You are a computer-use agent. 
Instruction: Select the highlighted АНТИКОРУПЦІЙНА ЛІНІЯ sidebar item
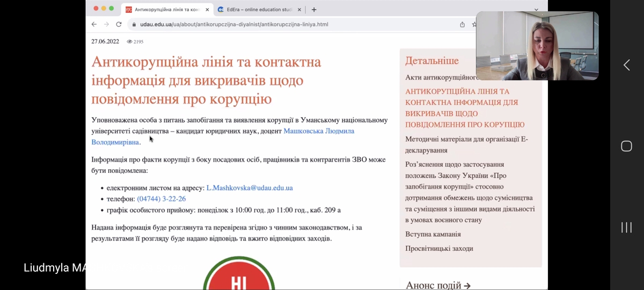[x=465, y=108]
